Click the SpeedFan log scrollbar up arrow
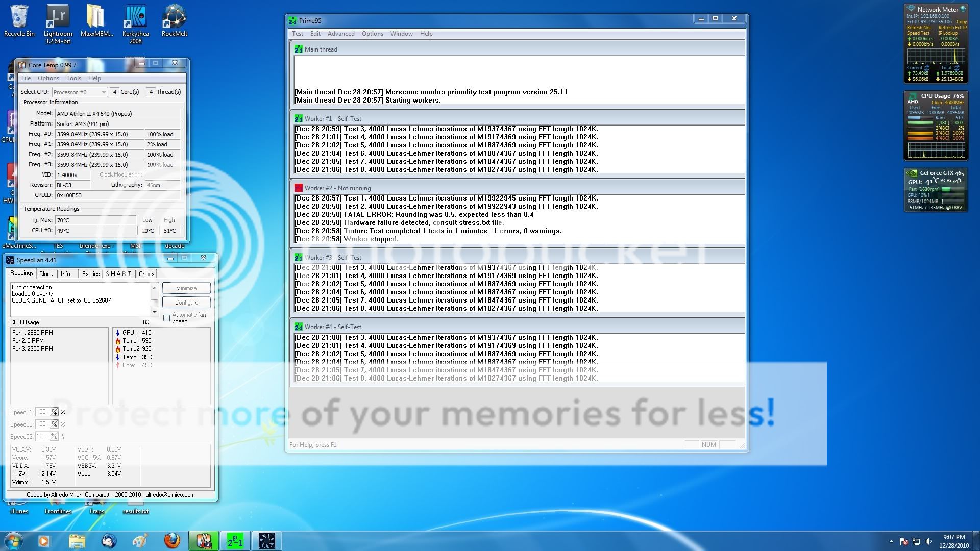 point(155,287)
